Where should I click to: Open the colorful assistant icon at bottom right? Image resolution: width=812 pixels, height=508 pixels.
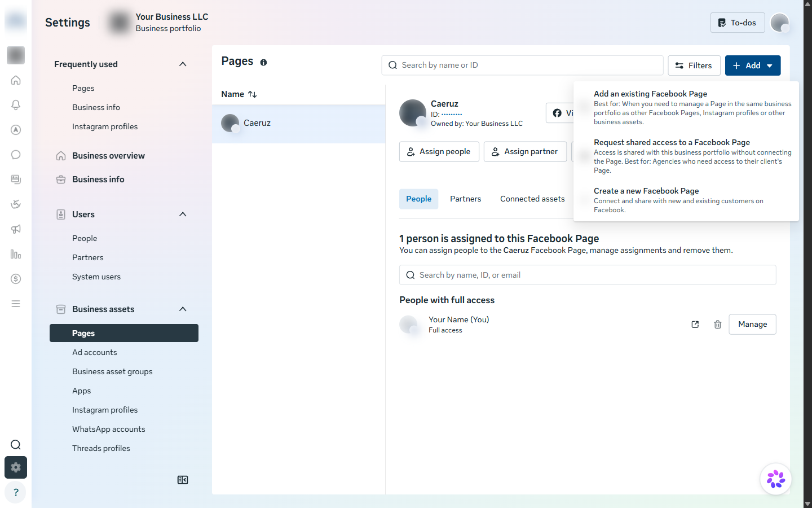pyautogui.click(x=776, y=479)
